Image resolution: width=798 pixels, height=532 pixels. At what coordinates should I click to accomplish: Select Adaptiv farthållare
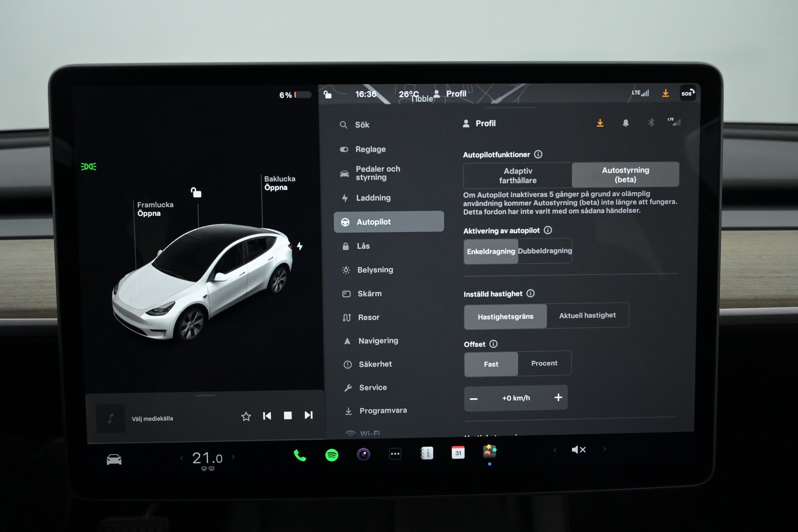coord(518,176)
